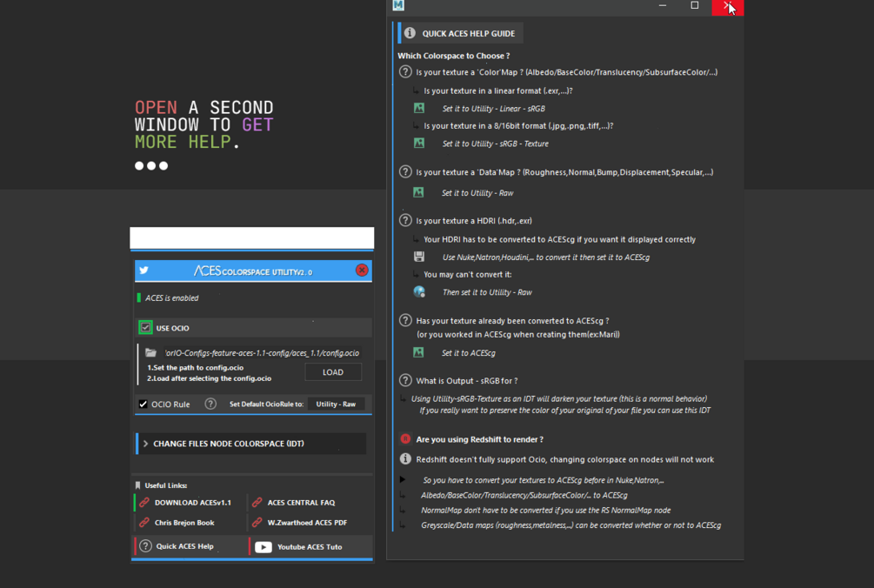Viewport: 874px width, 588px height.
Task: Click the LOAD button
Action: pos(333,372)
